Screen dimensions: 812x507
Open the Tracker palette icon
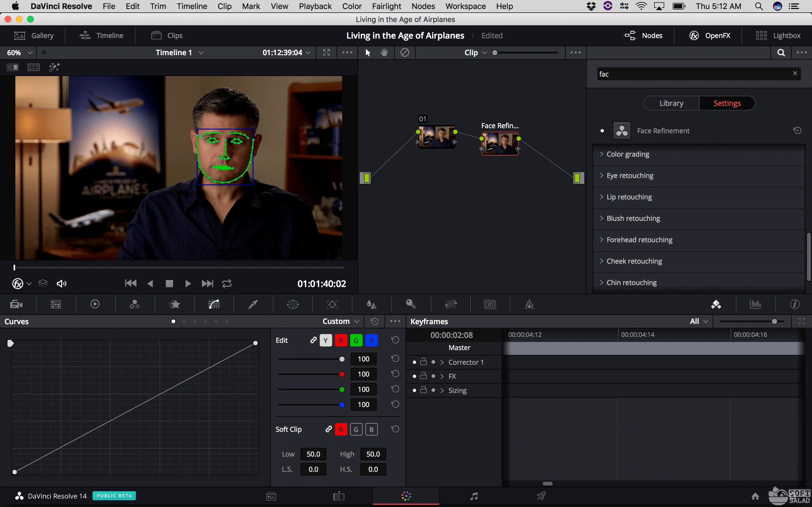click(x=332, y=304)
